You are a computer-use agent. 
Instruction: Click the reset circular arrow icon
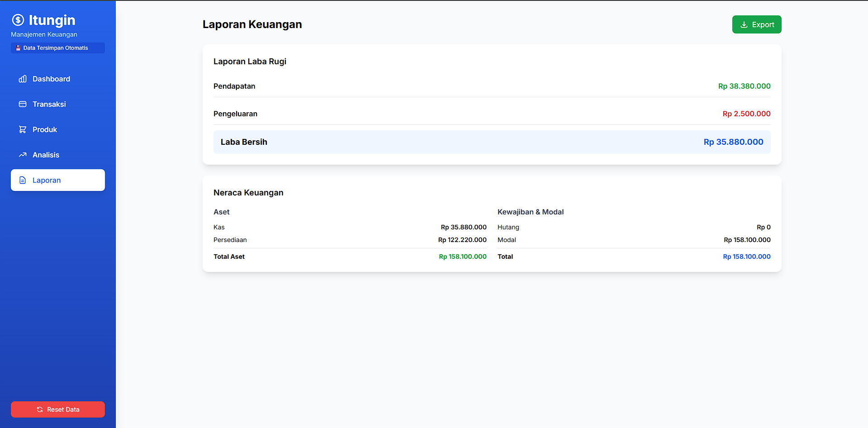pos(40,409)
